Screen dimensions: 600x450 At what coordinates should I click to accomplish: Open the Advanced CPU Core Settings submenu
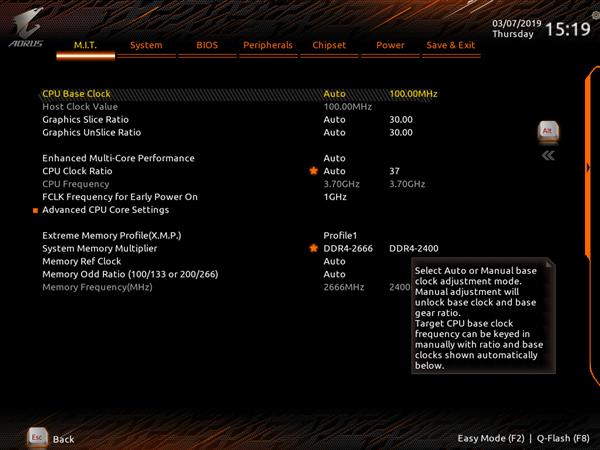click(106, 210)
